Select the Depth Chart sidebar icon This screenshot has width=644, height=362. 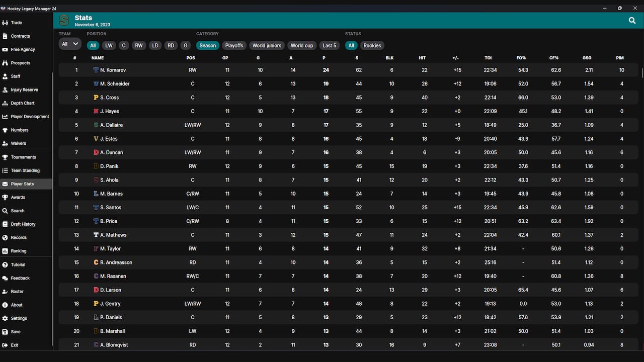click(5, 103)
